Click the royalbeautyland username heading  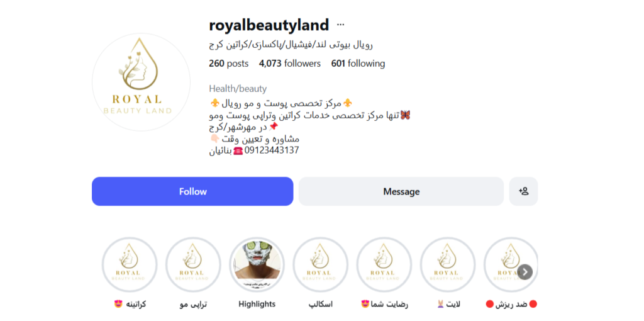[x=269, y=25]
